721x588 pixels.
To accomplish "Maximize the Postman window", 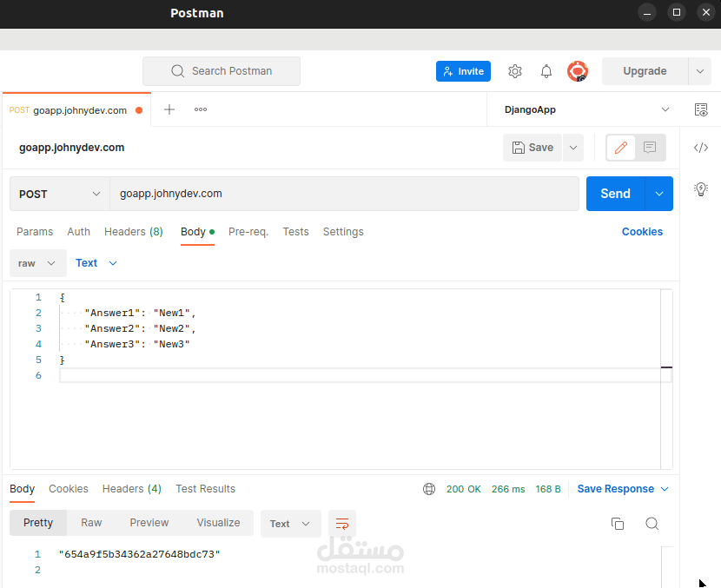I will click(677, 12).
